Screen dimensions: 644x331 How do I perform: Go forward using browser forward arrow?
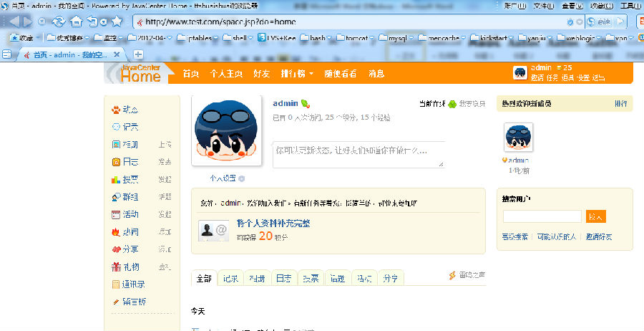(x=28, y=21)
